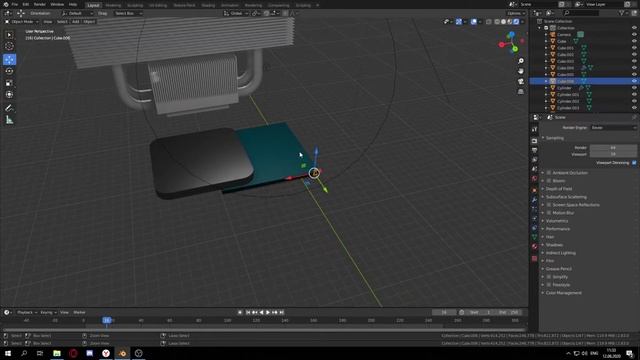The width and height of the screenshot is (640, 360).
Task: Click the red X axis on the navigation gizmo
Action: [x=502, y=45]
